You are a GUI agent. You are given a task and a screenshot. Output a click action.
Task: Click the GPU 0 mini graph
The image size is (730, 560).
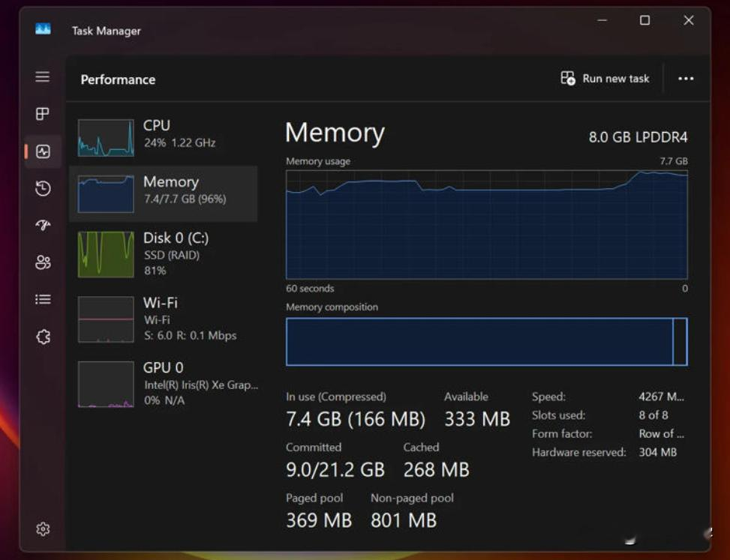tap(106, 384)
